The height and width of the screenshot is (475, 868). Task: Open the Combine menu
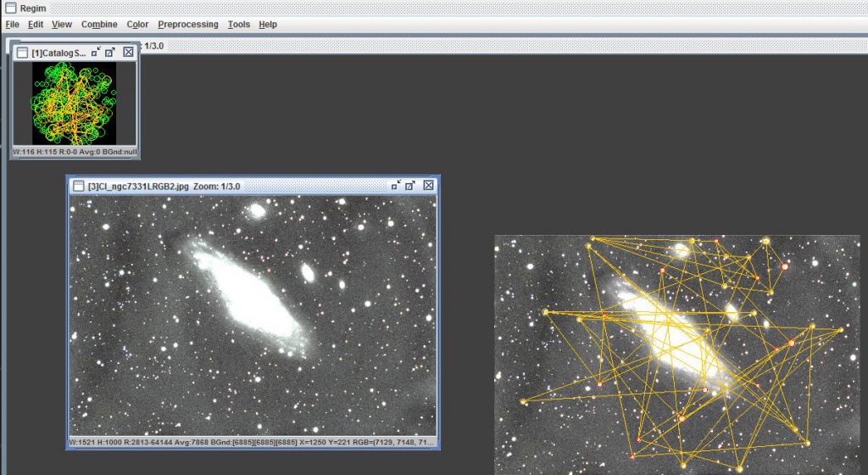[x=99, y=25]
